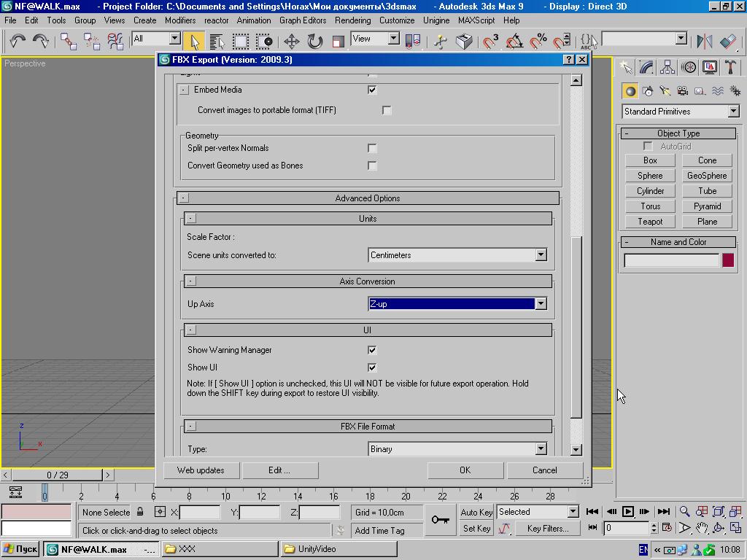747x560 pixels.
Task: Collapse the Units rollout
Action: click(190, 219)
